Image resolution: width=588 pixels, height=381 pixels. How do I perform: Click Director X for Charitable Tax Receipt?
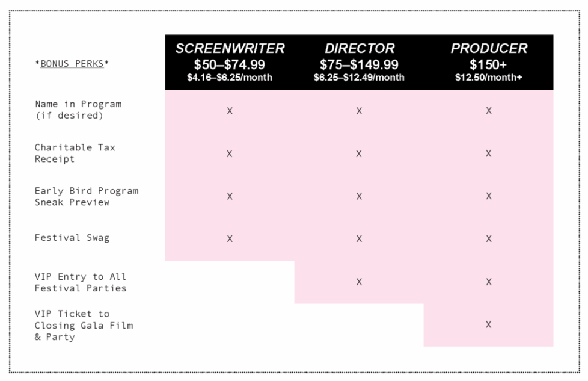click(359, 153)
